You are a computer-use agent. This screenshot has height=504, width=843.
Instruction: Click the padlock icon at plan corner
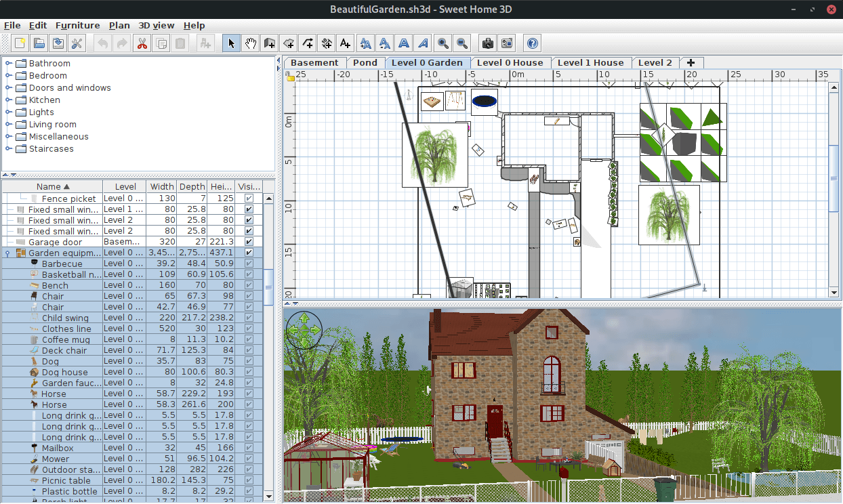point(291,77)
